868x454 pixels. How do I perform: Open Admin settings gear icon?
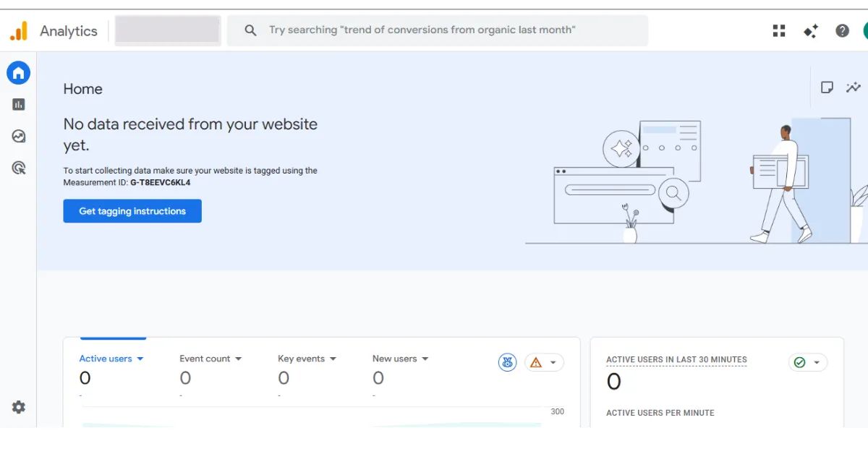click(x=19, y=407)
